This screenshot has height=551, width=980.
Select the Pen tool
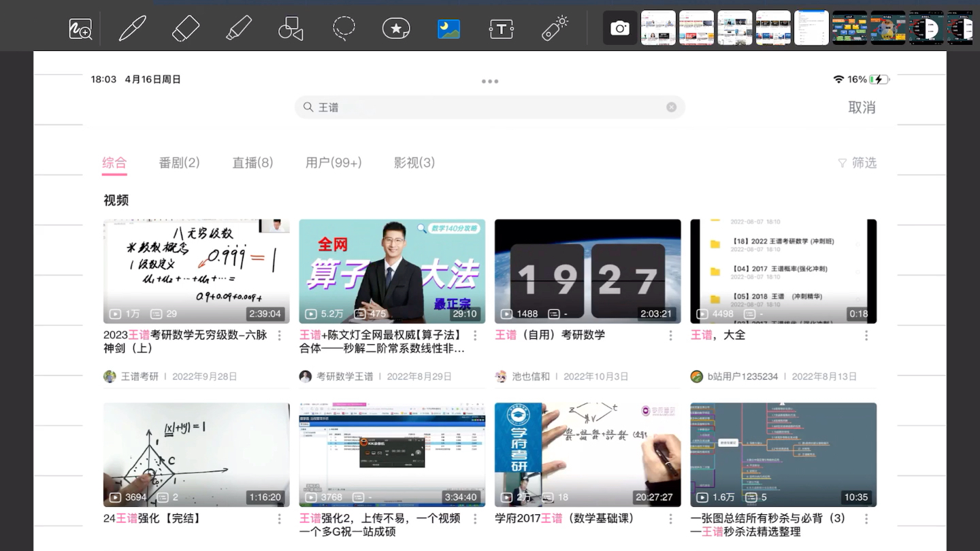(132, 29)
